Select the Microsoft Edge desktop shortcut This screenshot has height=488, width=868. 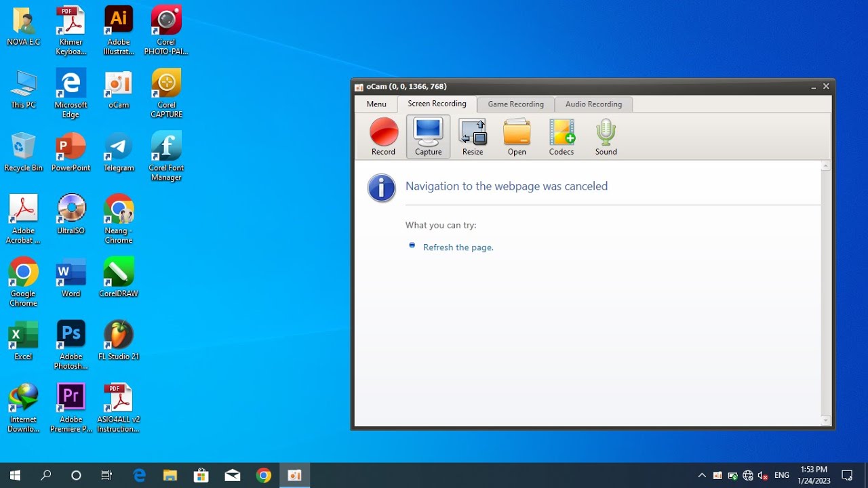tap(71, 94)
